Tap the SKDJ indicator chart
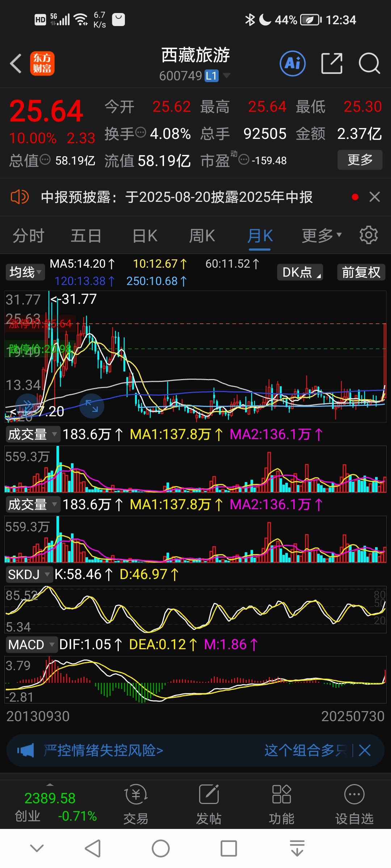Screen dimensions: 391x868 coord(195,609)
